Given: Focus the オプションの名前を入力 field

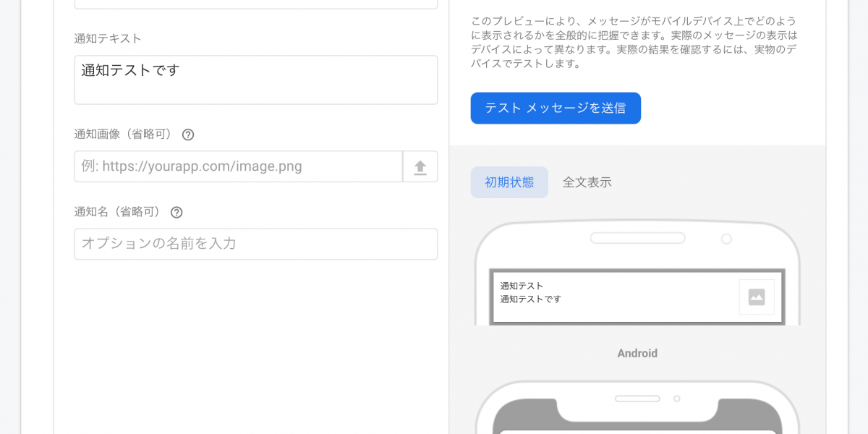Looking at the screenshot, I should pyautogui.click(x=256, y=244).
